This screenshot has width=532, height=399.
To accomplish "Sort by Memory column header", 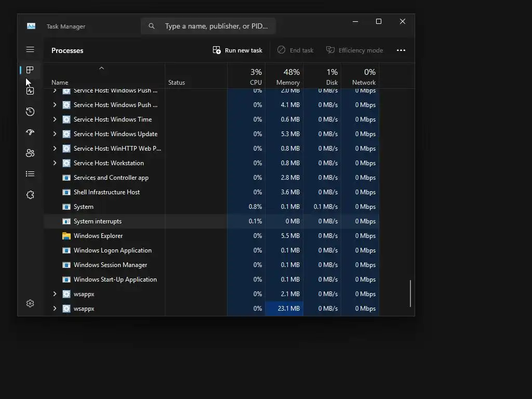I will pyautogui.click(x=284, y=76).
